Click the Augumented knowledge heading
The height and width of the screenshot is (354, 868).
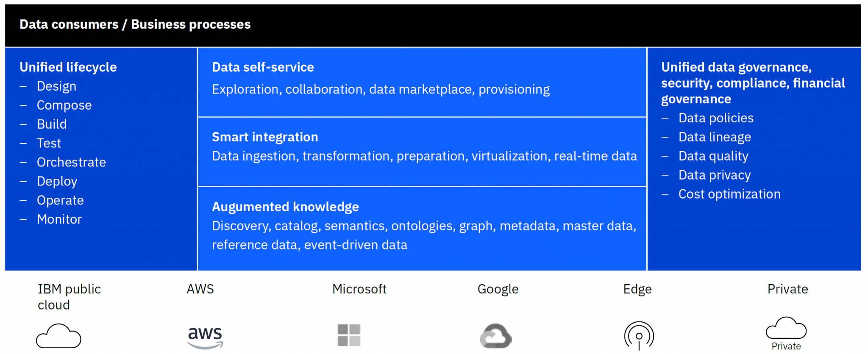(x=285, y=207)
